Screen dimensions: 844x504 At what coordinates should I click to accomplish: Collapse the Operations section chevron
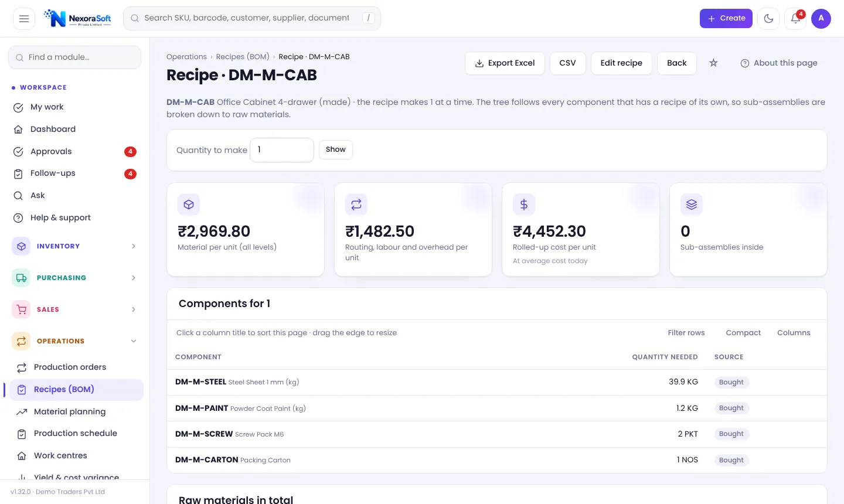click(x=134, y=341)
